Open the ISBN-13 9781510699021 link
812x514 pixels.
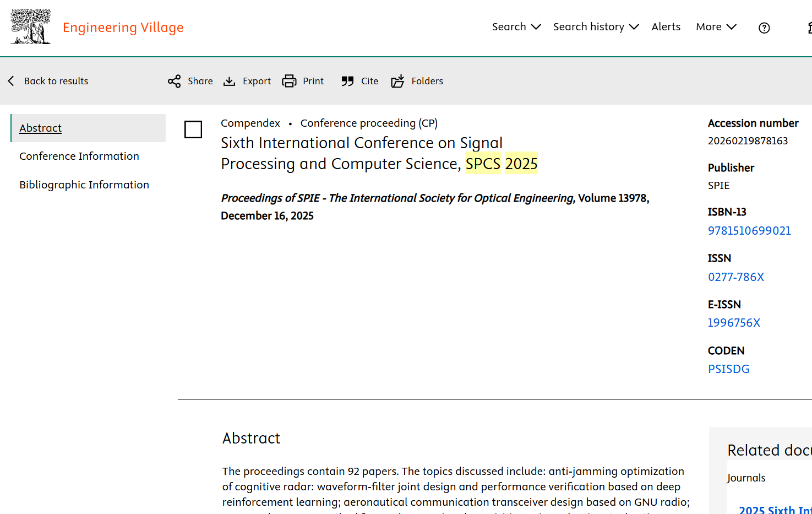click(x=749, y=231)
